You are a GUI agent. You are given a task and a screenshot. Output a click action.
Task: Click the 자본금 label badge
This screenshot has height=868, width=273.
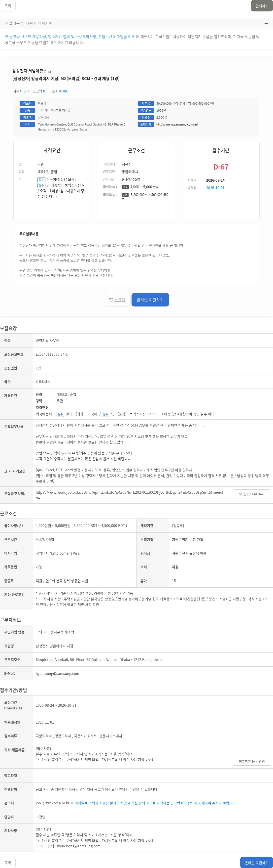(146, 103)
